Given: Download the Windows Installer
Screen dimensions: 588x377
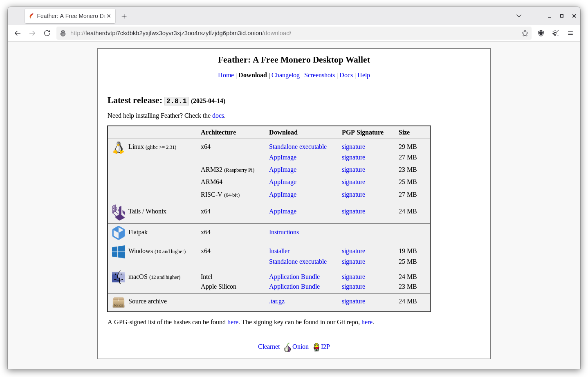Looking at the screenshot, I should click(279, 251).
